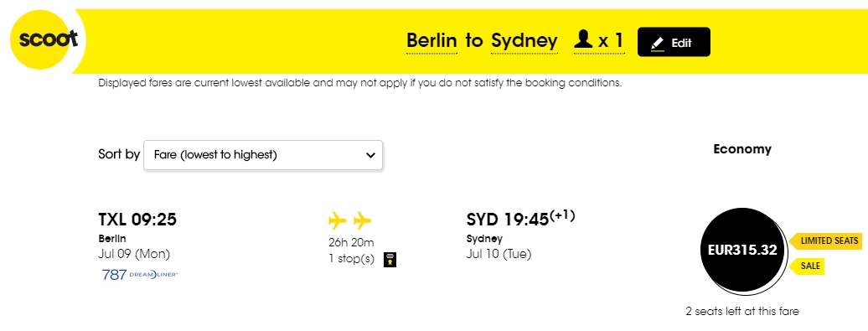This screenshot has width=868, height=331.
Task: Click the SALE tag
Action: [805, 266]
